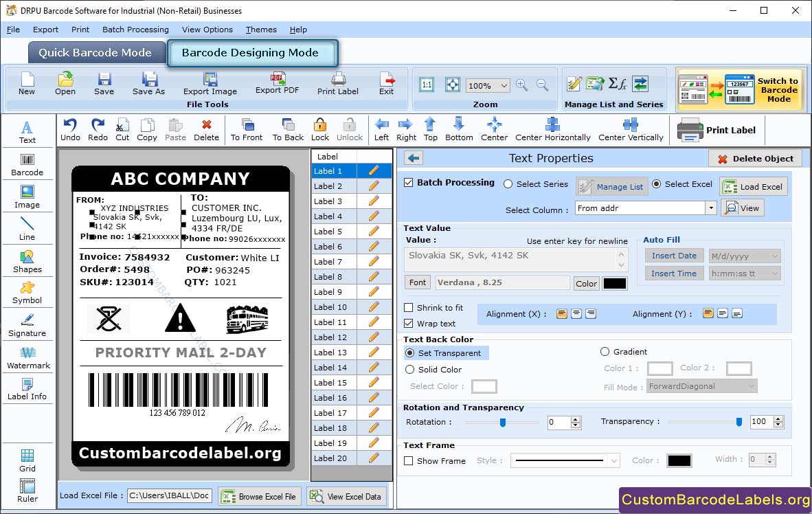
Task: Click the Transparency slider handle
Action: pos(739,423)
